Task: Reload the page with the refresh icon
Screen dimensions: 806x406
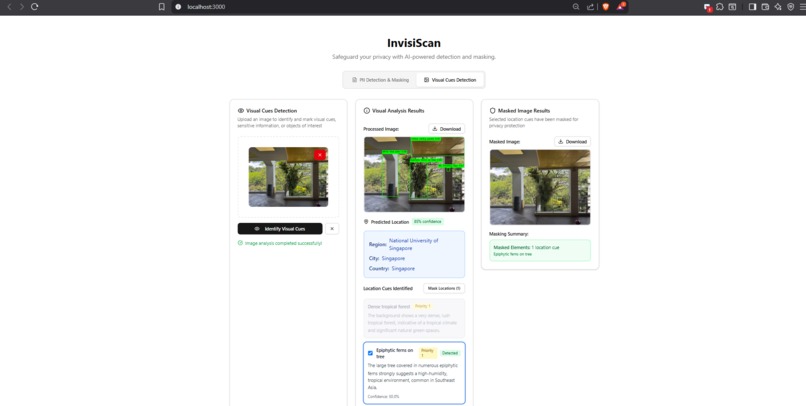Action: click(x=34, y=7)
